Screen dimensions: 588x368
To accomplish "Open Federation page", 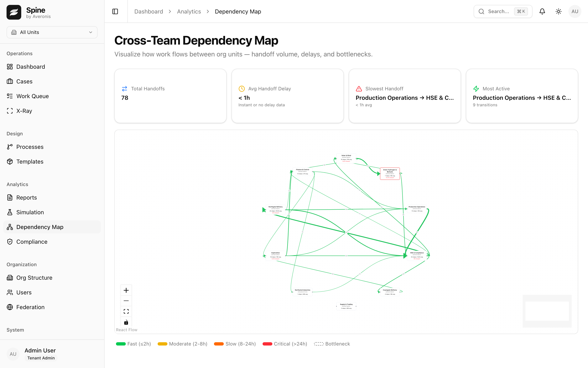I will tap(52, 307).
